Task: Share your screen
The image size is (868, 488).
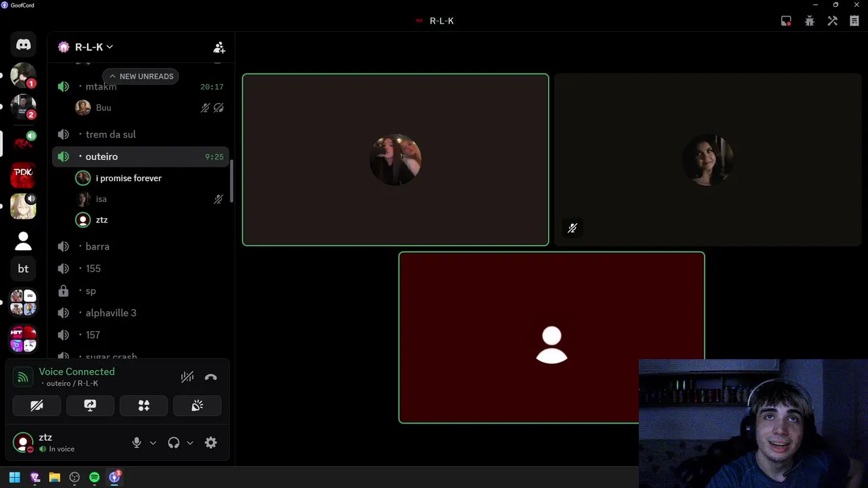Action: pyautogui.click(x=90, y=405)
